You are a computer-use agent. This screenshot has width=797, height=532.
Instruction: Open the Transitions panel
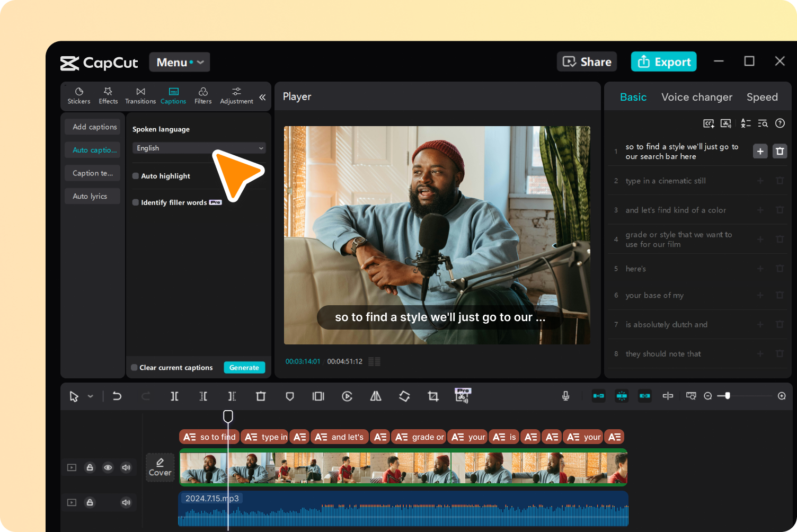tap(140, 96)
